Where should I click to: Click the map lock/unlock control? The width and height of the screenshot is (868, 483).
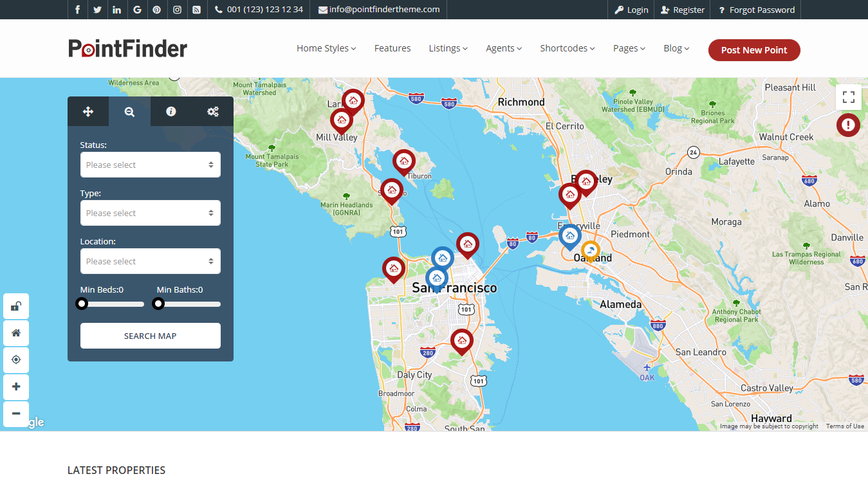pyautogui.click(x=15, y=305)
